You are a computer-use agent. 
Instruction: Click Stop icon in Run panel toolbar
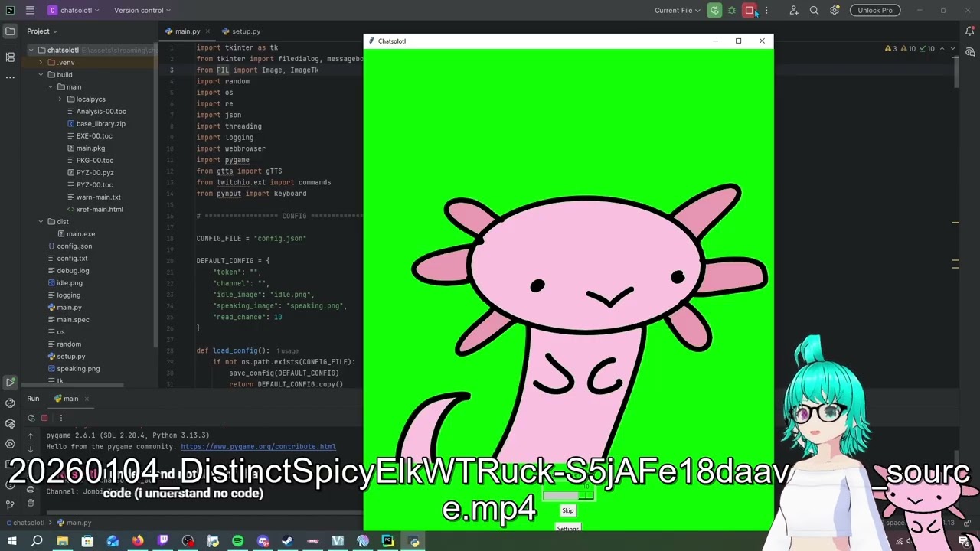(x=44, y=418)
